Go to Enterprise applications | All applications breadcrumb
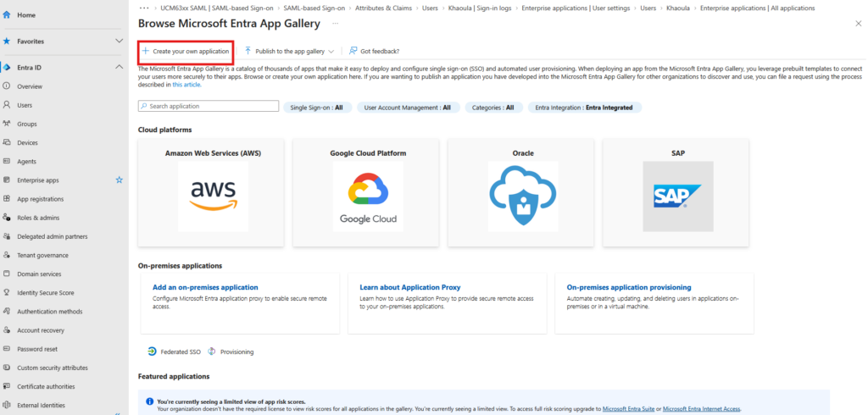Screen dimensions: 868x415 [757, 8]
